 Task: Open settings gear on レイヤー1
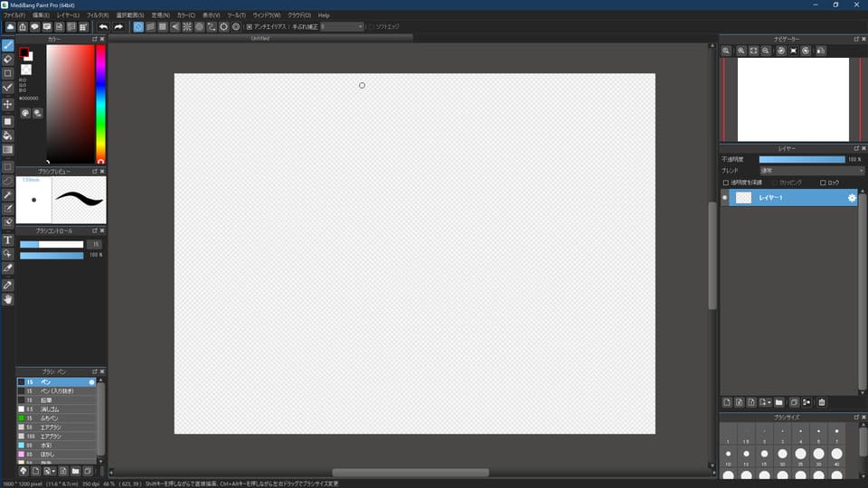tap(852, 198)
